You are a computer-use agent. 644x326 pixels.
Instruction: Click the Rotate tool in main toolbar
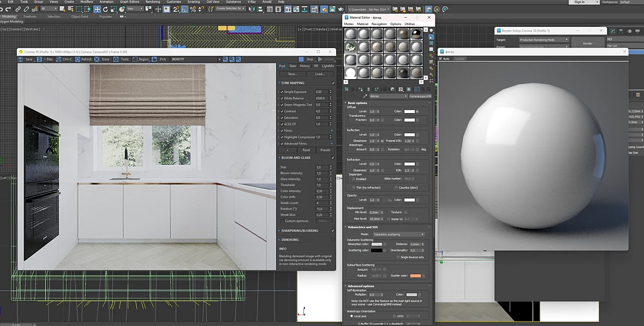(x=105, y=9)
